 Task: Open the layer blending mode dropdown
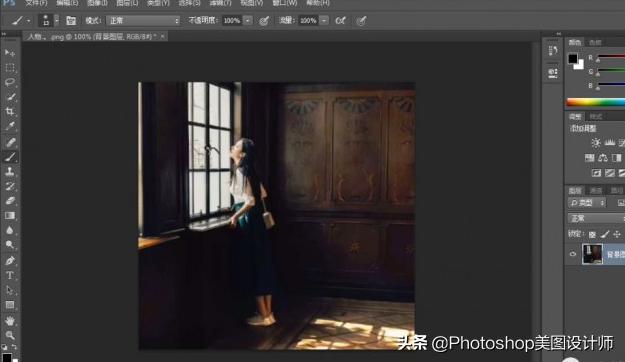596,218
